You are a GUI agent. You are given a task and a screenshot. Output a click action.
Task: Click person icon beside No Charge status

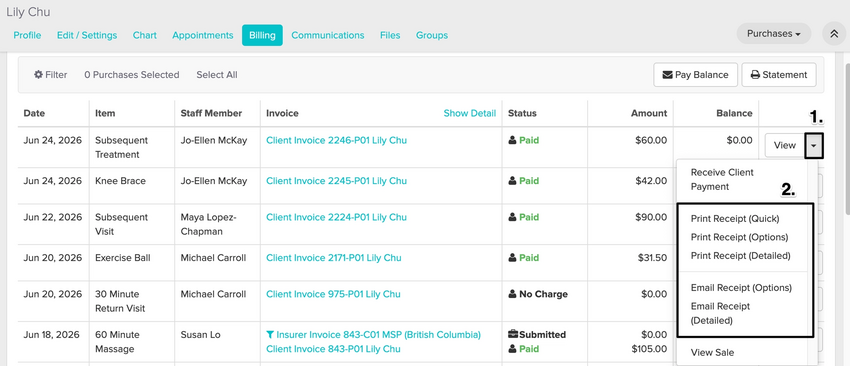coord(512,294)
